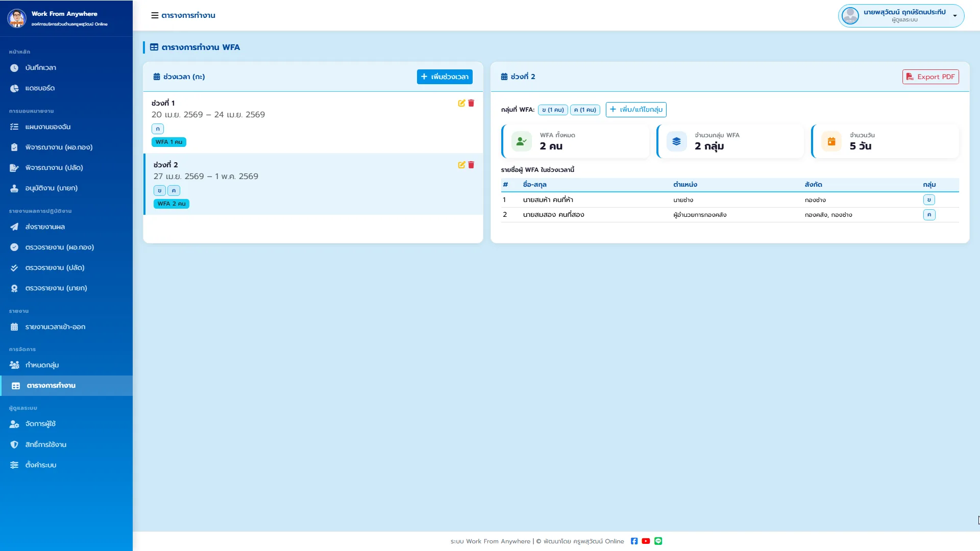
Task: Click the WFA ทั้งหมด 2 คน stat card
Action: [575, 141]
